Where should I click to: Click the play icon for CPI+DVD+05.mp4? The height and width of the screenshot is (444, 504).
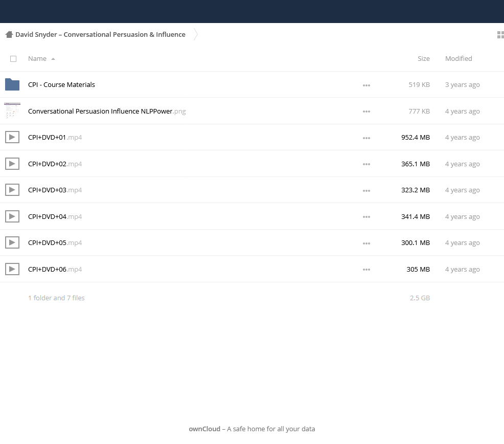(x=12, y=242)
